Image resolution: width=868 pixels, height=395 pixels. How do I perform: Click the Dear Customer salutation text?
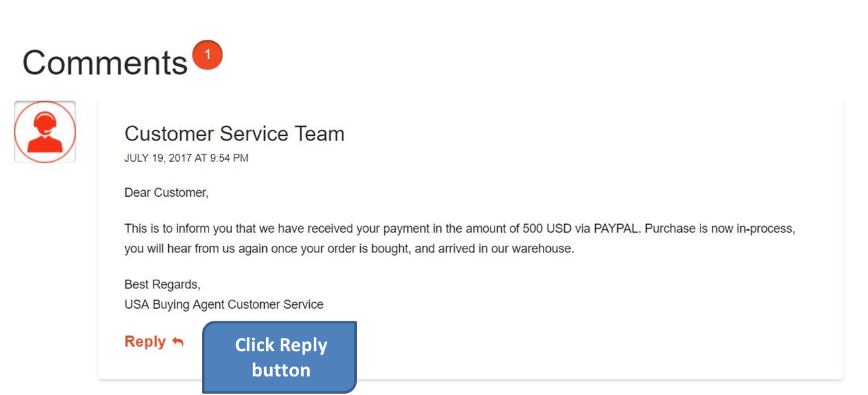tap(166, 192)
